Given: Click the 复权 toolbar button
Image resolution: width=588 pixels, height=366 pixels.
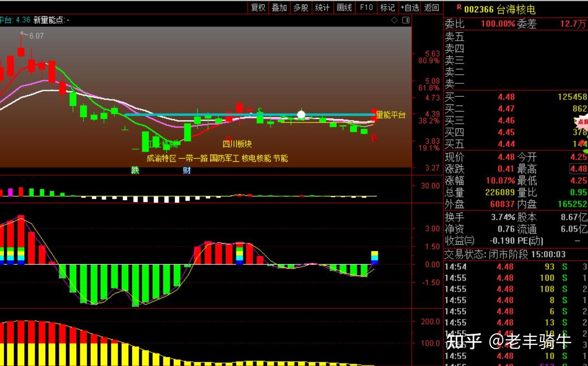Looking at the screenshot, I should tap(258, 7).
